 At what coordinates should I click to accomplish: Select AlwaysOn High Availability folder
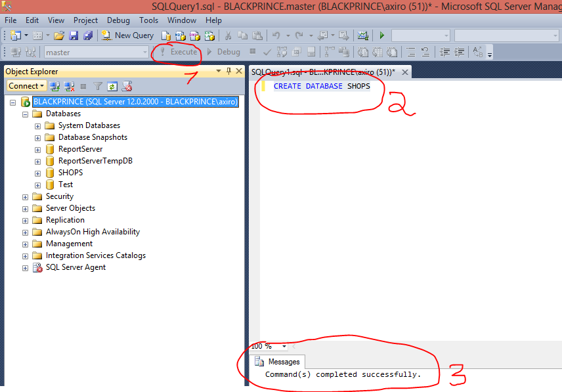point(93,232)
